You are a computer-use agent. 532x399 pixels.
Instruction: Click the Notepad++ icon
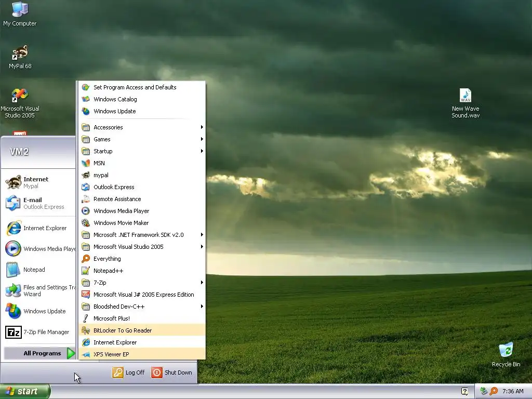pyautogui.click(x=86, y=271)
